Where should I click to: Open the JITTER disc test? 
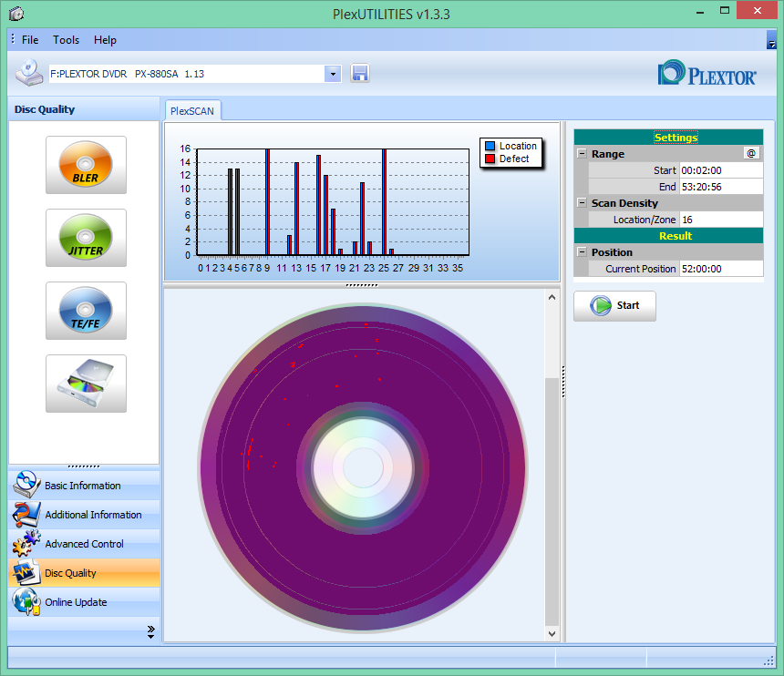[86, 238]
